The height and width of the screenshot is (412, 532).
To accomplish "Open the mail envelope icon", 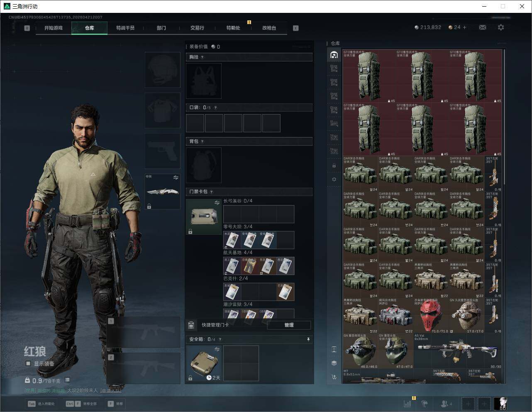I will (483, 27).
